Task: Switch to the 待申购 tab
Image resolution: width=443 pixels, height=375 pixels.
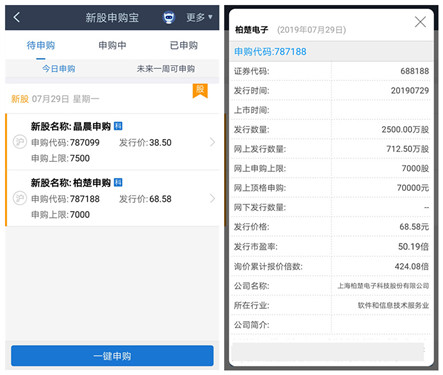Action: pyautogui.click(x=41, y=45)
